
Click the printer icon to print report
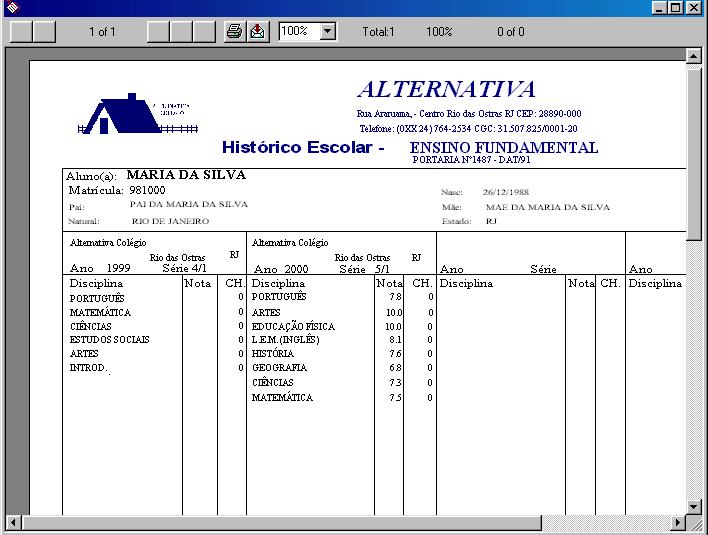tap(234, 32)
